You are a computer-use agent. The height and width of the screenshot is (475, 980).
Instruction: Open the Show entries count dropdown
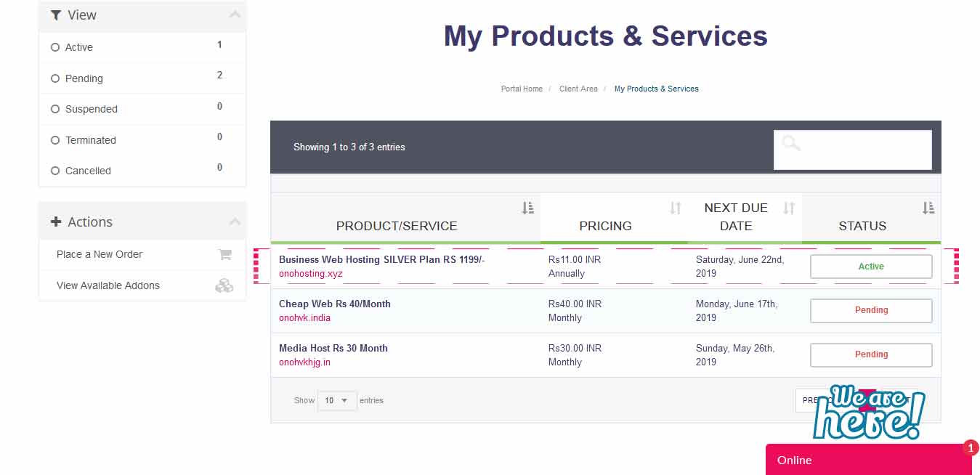[x=337, y=400]
